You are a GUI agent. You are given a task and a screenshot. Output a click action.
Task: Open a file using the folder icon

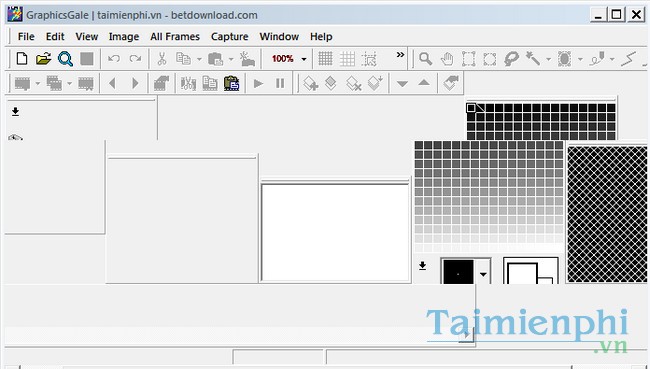(44, 59)
